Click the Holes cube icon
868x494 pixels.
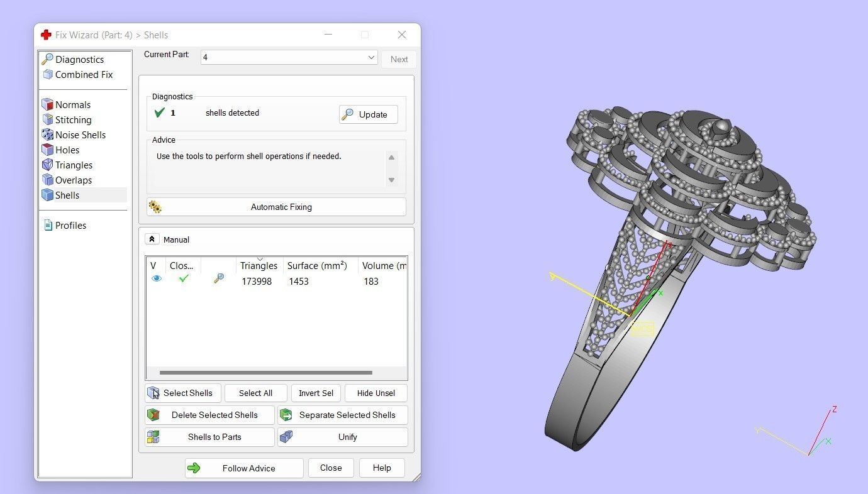(47, 150)
